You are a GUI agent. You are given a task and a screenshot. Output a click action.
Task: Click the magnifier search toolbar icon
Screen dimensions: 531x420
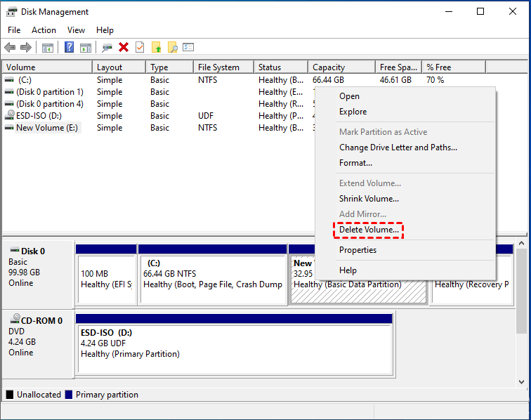172,47
